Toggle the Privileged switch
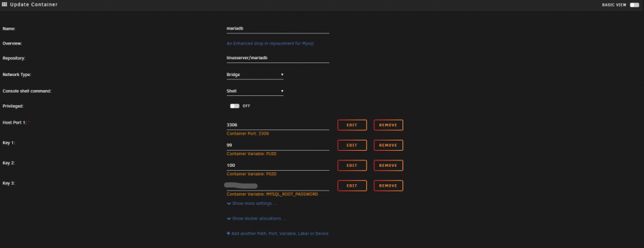 234,106
